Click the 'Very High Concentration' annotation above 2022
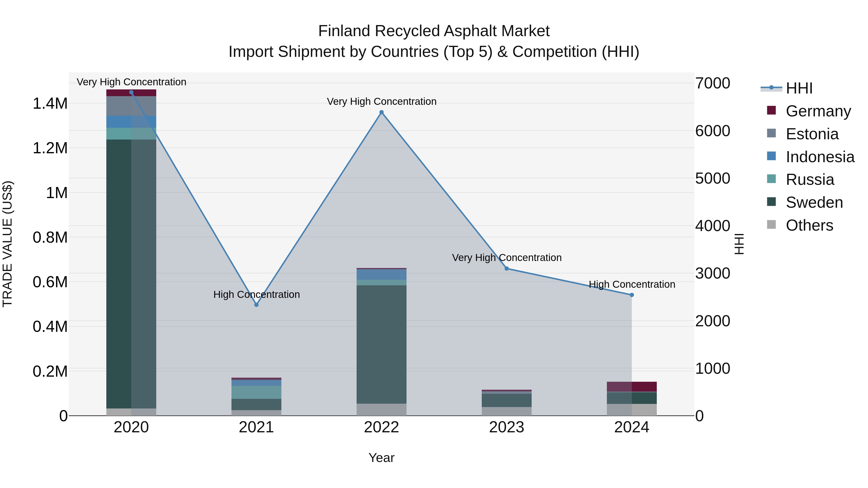 coord(381,101)
